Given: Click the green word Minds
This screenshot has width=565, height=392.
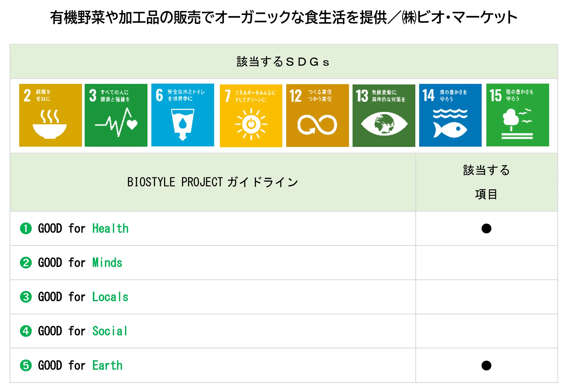Looking at the screenshot, I should point(107,263).
